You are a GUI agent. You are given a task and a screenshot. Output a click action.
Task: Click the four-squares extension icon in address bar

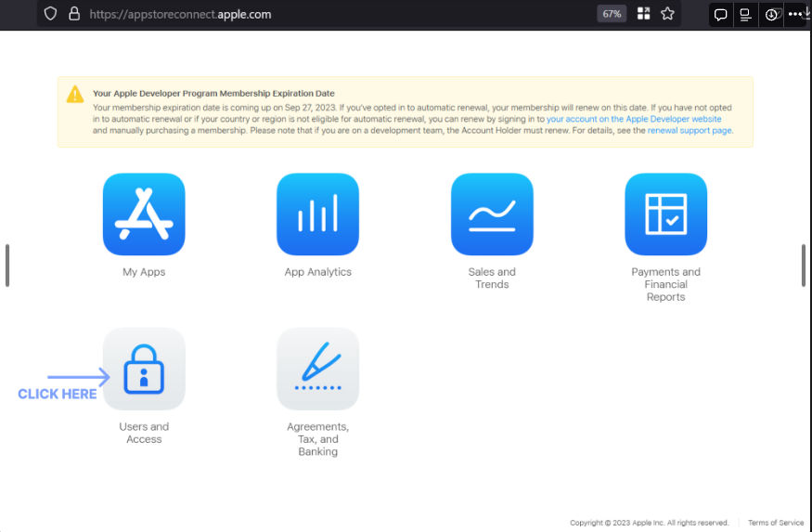(643, 14)
